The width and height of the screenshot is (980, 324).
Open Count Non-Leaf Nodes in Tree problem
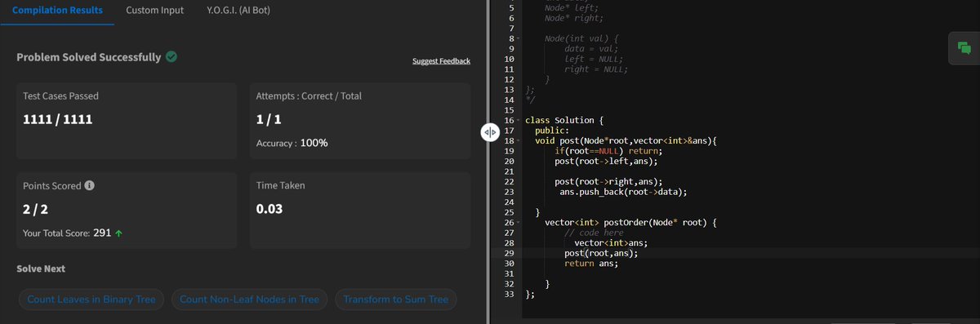tap(249, 300)
